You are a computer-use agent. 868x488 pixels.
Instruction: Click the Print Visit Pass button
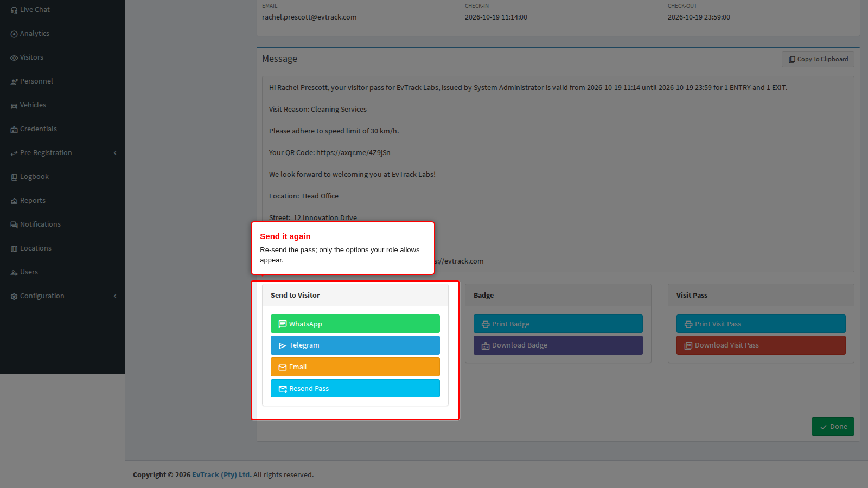tap(761, 324)
